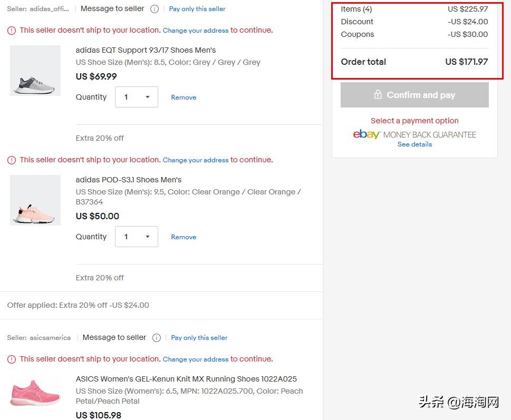
Task: Click the seller name asicsamerica
Action: pyautogui.click(x=50, y=337)
